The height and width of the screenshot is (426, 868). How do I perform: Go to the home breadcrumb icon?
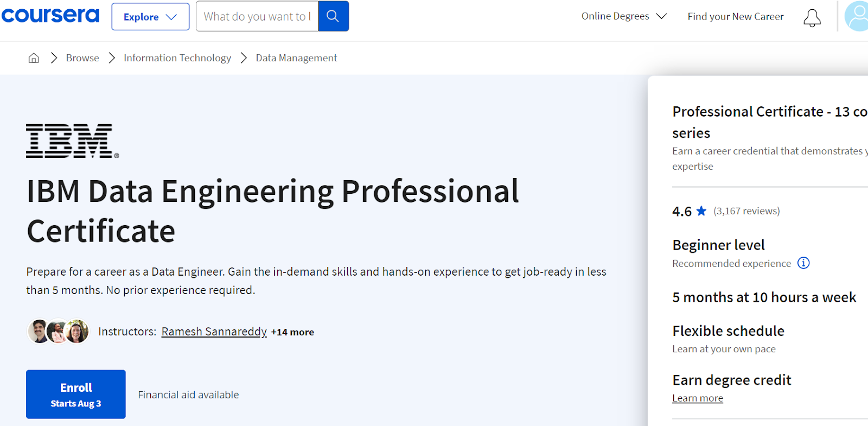click(34, 58)
